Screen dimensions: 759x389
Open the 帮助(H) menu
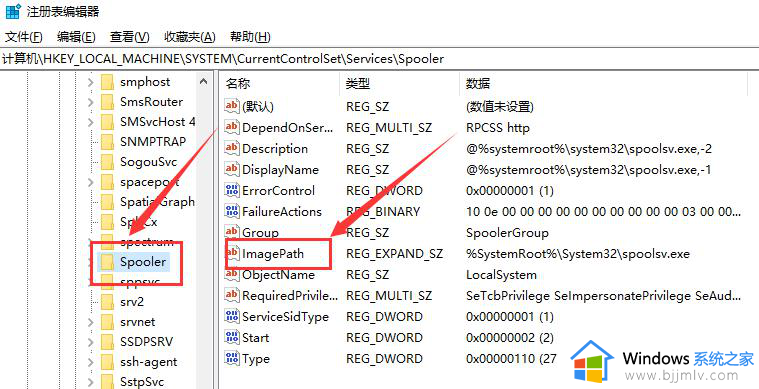pos(250,37)
